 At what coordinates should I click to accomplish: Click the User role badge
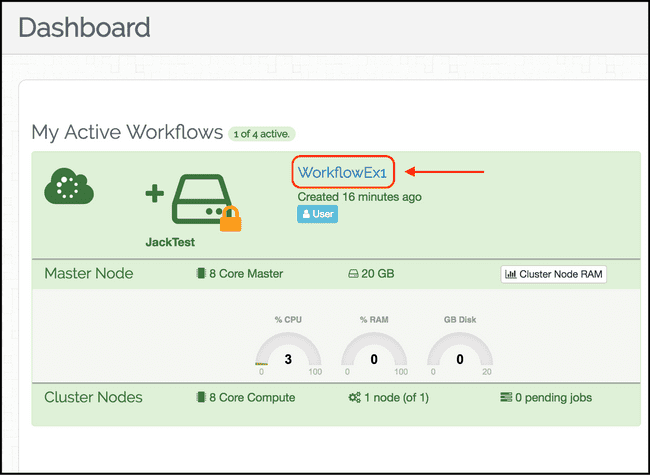coord(317,214)
